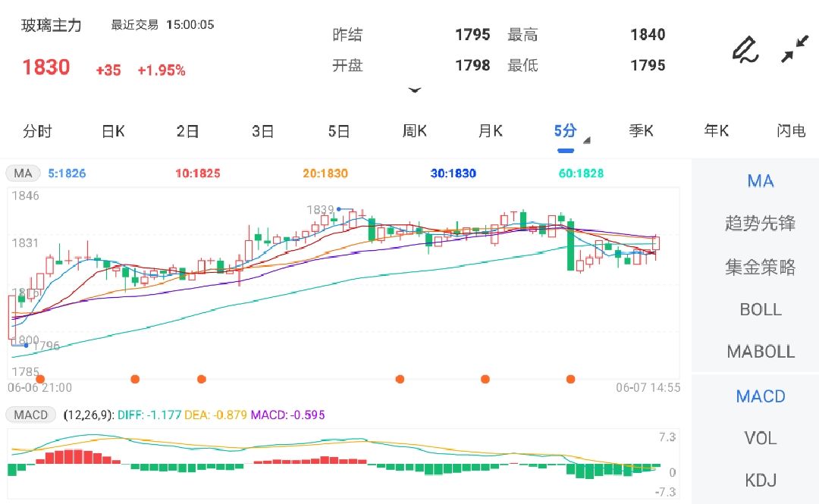819x504 pixels.
Task: Click the 1839 high price marker on chart
Action: (320, 209)
